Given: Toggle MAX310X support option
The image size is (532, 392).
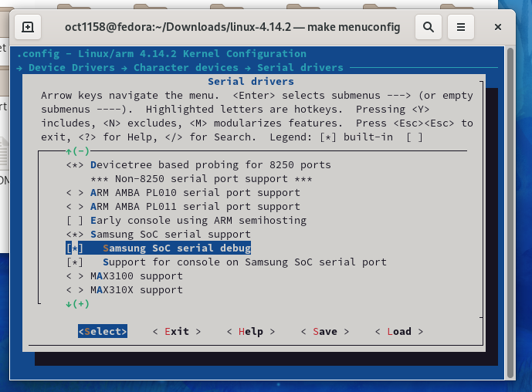Looking at the screenshot, I should pyautogui.click(x=124, y=290).
